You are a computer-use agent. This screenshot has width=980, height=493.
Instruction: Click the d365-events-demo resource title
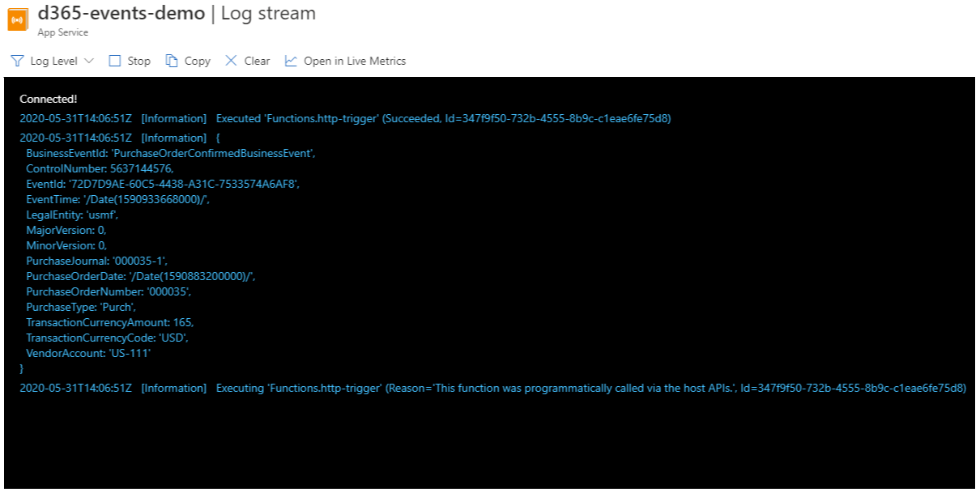tap(121, 14)
